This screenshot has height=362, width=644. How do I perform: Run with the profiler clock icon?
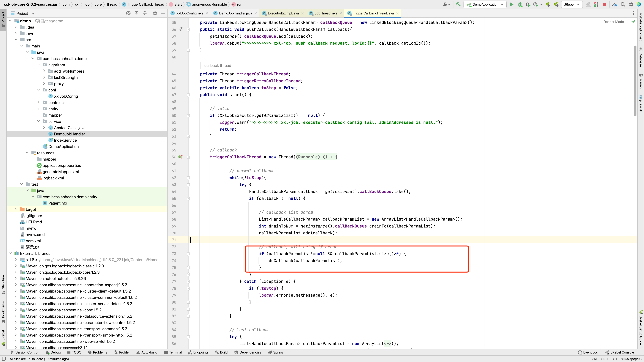(x=536, y=4)
